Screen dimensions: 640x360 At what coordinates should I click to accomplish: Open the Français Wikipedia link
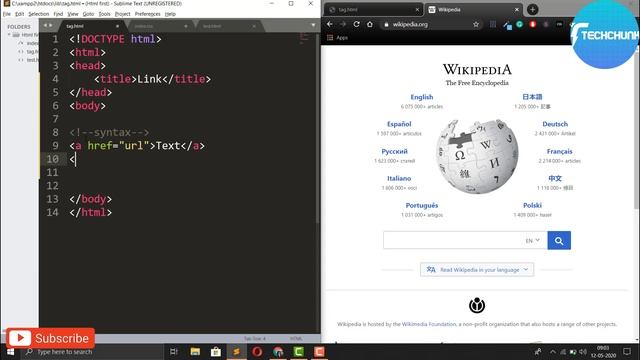tap(559, 151)
